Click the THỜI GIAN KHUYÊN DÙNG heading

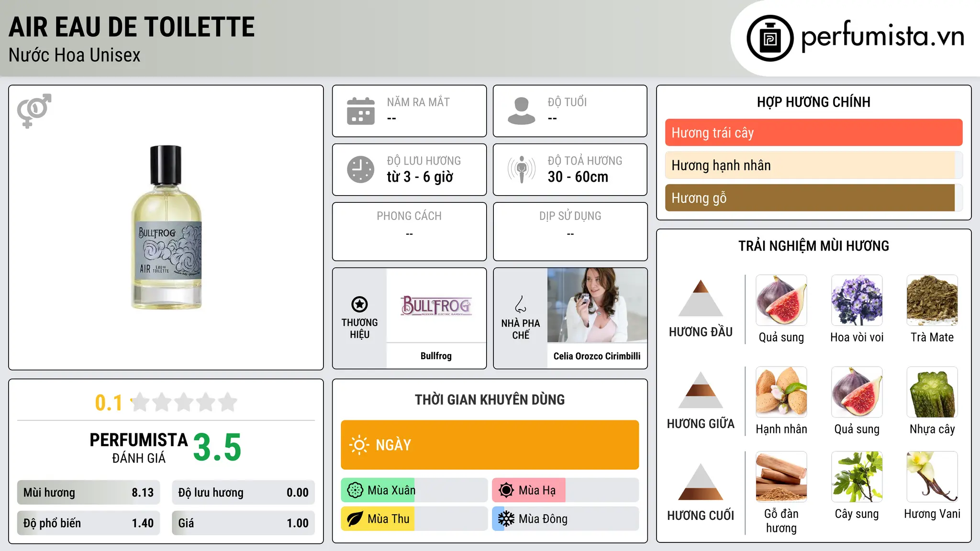(490, 399)
